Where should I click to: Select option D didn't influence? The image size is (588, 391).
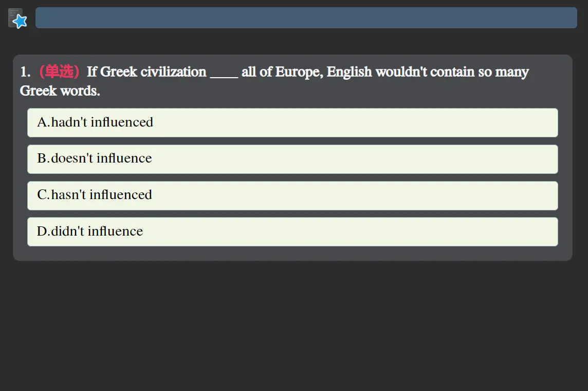click(x=292, y=232)
